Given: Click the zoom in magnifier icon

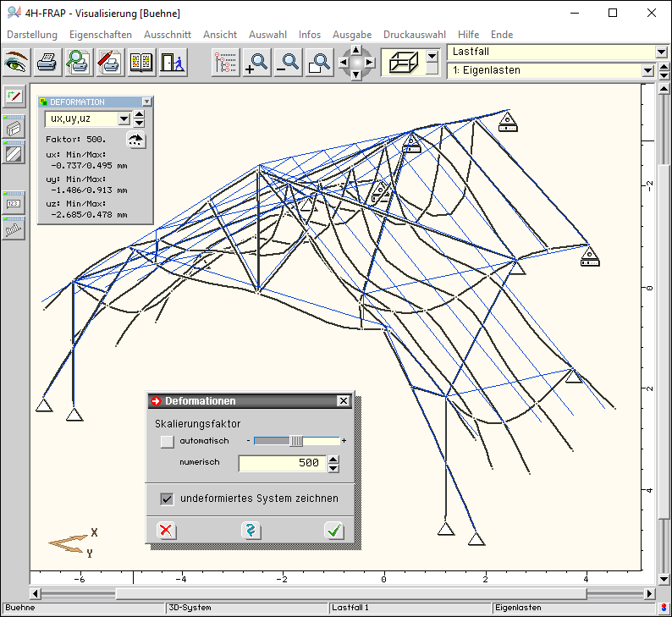Looking at the screenshot, I should pyautogui.click(x=256, y=63).
